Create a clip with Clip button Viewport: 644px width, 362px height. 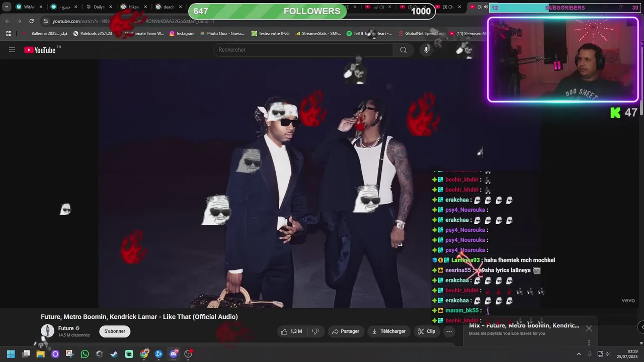coord(427,331)
